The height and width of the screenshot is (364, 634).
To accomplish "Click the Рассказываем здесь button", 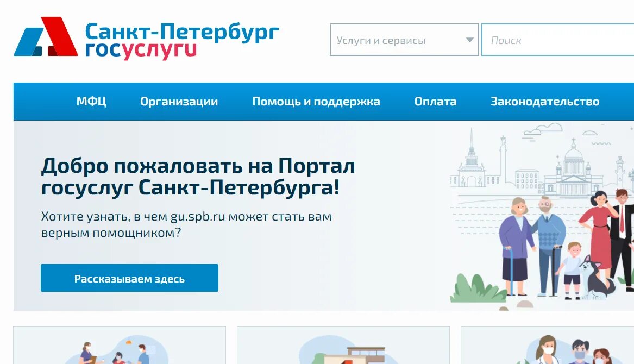I will tap(129, 278).
